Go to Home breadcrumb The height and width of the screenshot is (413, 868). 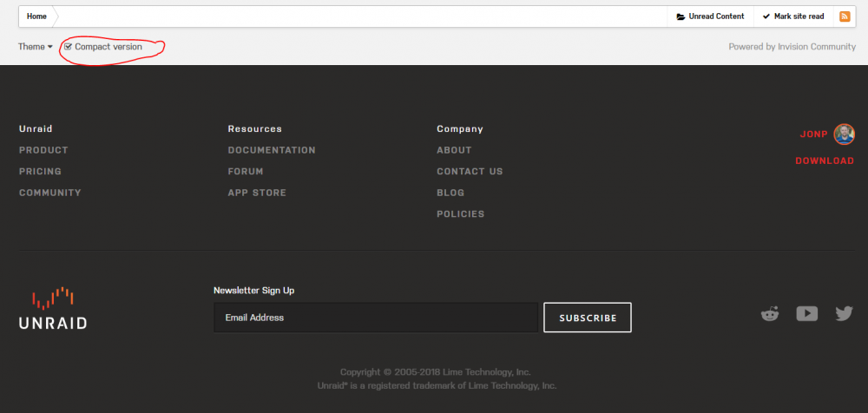point(36,16)
